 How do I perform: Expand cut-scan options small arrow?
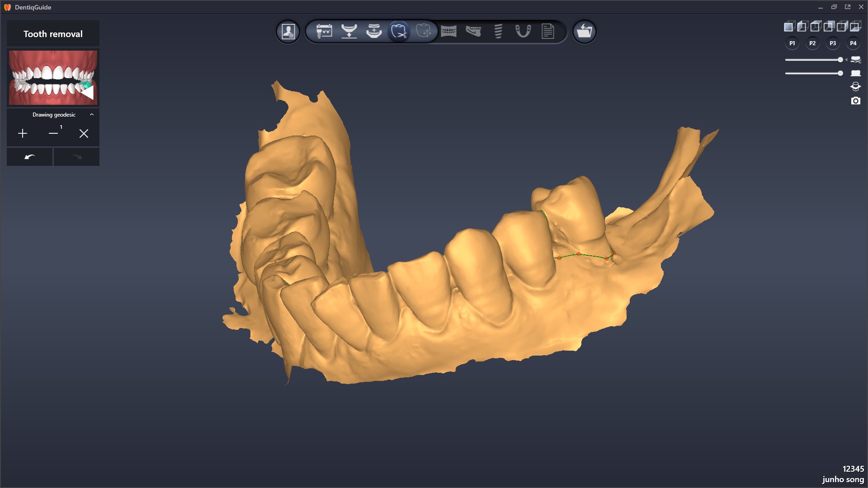point(846,60)
